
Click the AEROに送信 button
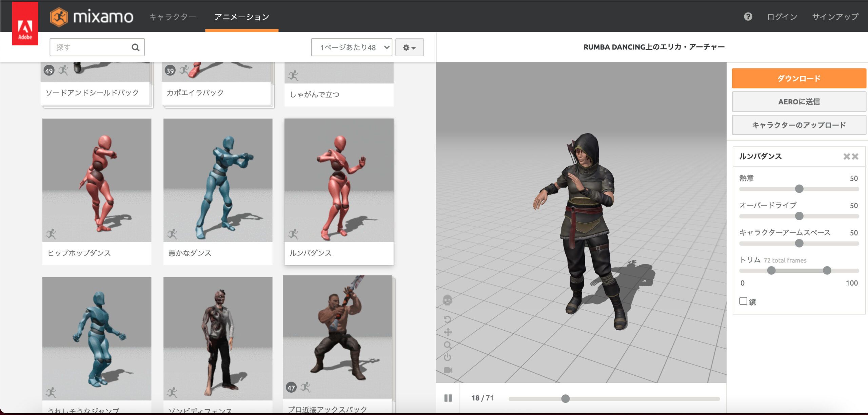[799, 102]
